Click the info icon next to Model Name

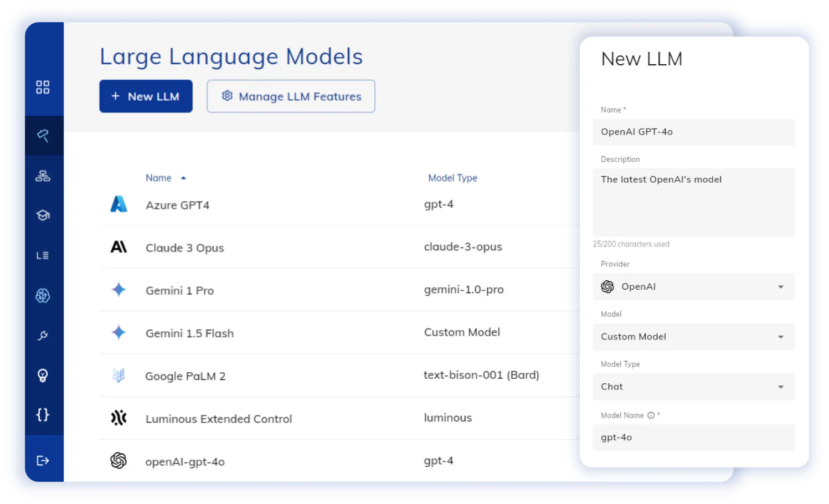pyautogui.click(x=651, y=415)
